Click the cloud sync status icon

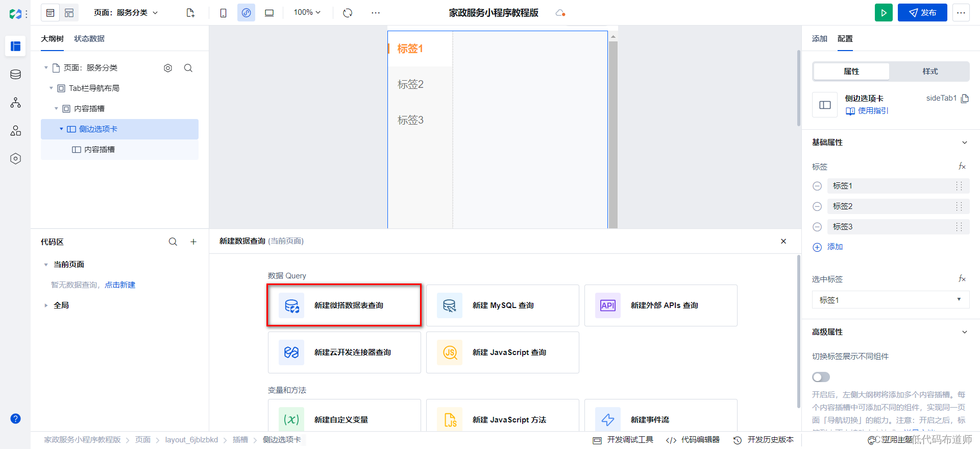560,13
